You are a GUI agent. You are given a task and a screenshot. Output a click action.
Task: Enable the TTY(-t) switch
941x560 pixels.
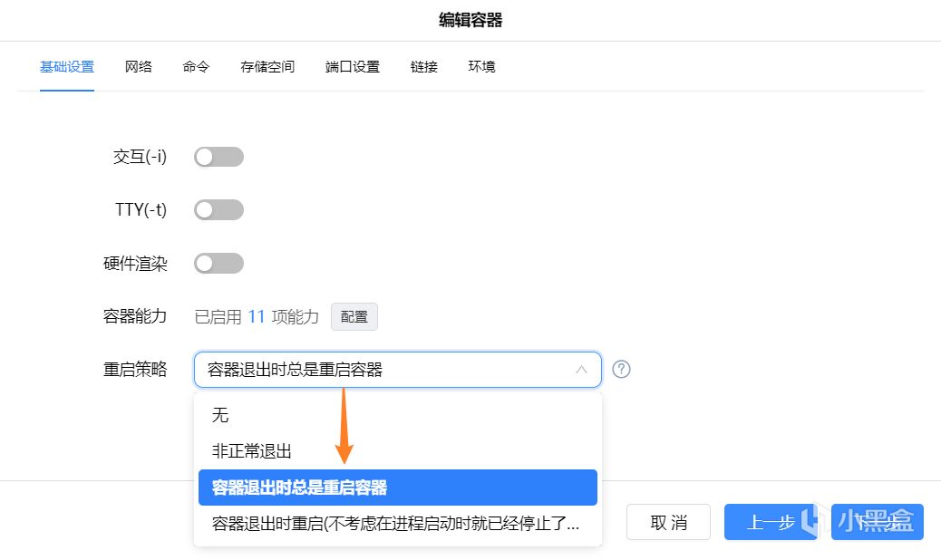coord(218,210)
